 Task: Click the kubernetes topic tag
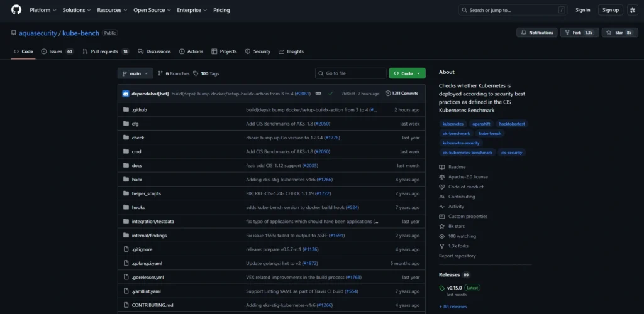tap(453, 123)
